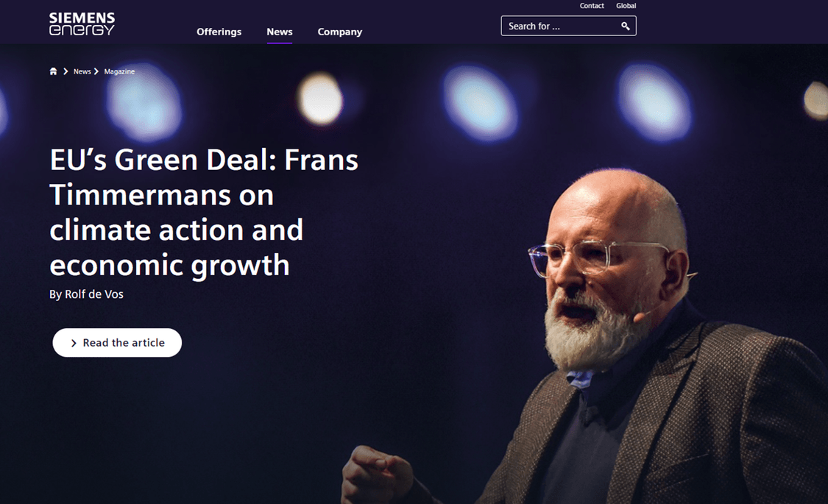Click the 'By Rolf de Vos' byline
The height and width of the screenshot is (504, 828).
pyautogui.click(x=86, y=294)
